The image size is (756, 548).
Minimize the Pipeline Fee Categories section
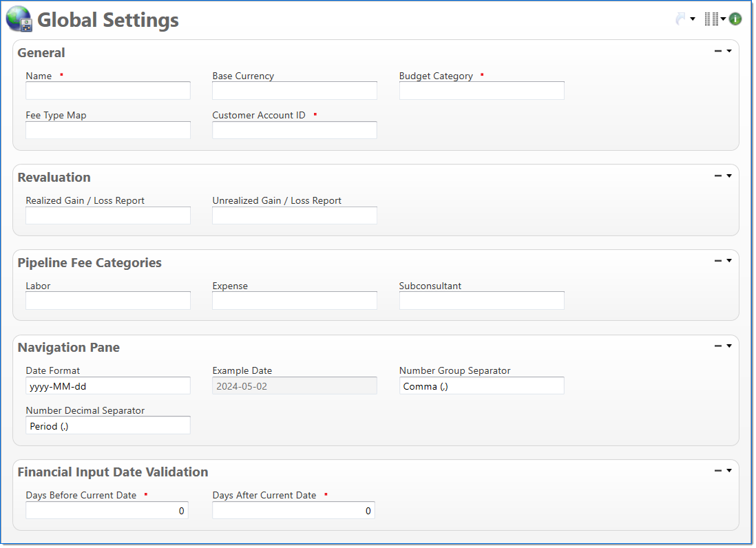(x=718, y=261)
